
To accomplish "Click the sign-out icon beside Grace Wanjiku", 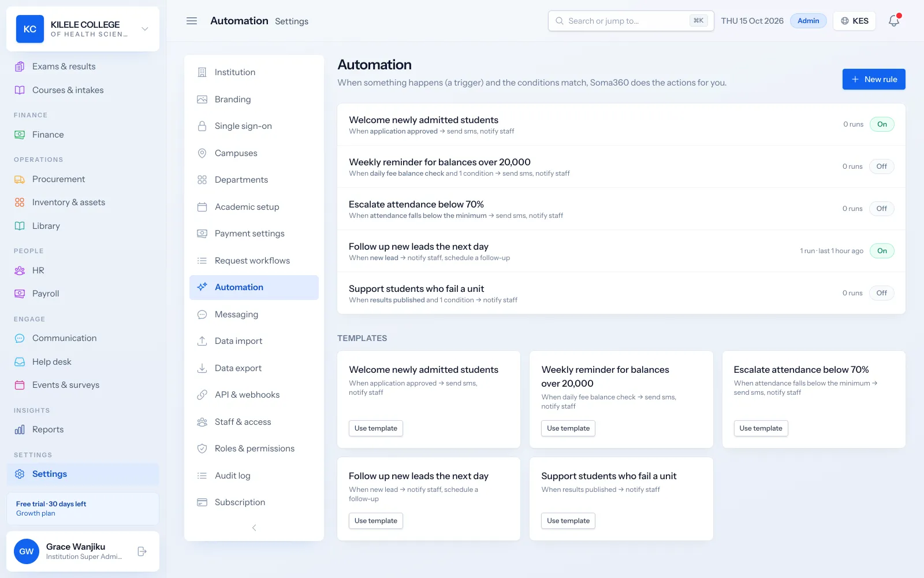I will click(142, 551).
